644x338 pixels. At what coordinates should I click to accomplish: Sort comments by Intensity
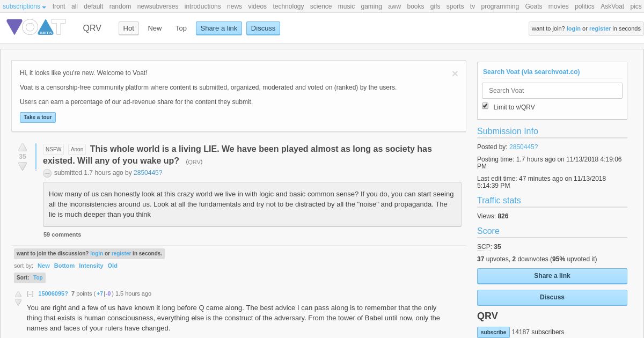[x=91, y=266]
